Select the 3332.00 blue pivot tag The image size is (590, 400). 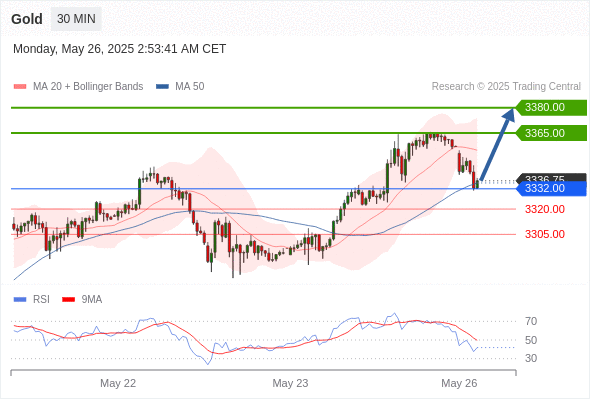pyautogui.click(x=551, y=189)
